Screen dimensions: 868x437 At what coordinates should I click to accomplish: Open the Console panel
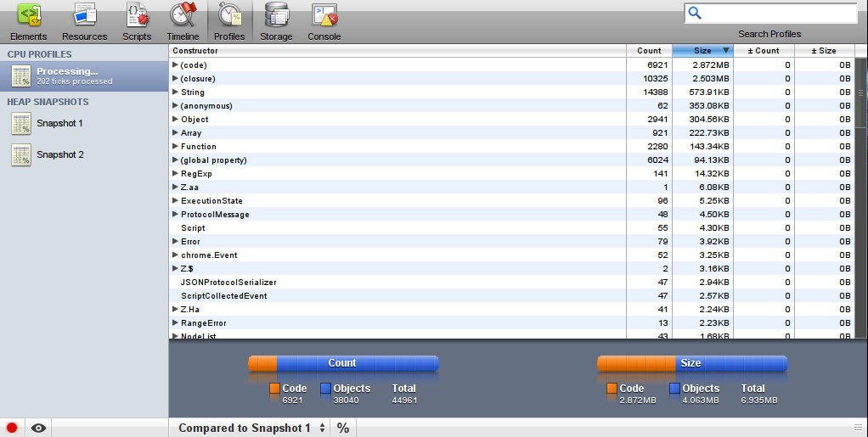coord(324,14)
